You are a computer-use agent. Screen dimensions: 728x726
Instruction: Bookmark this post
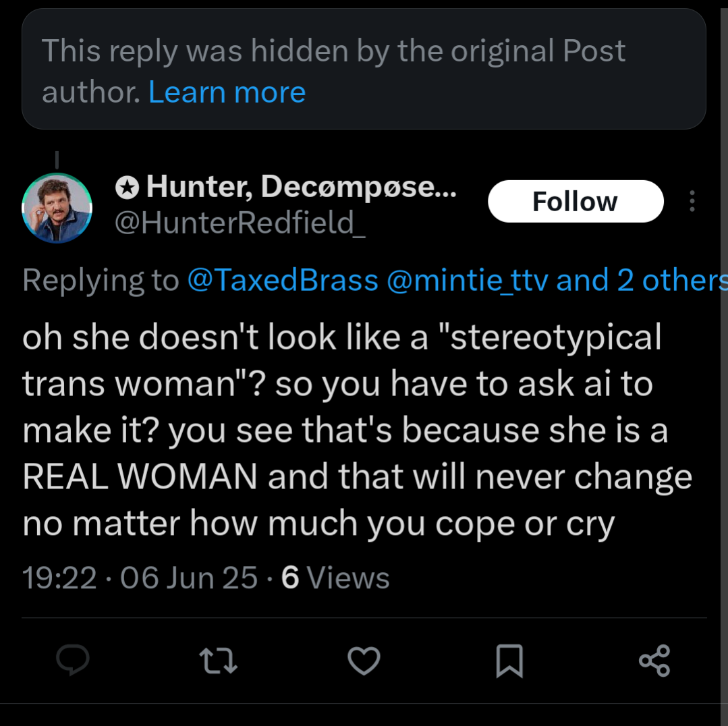pyautogui.click(x=509, y=661)
